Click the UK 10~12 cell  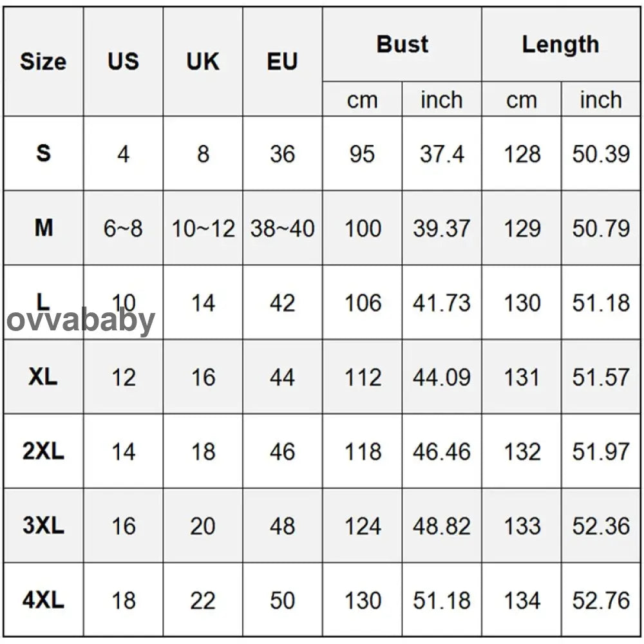coord(203,229)
